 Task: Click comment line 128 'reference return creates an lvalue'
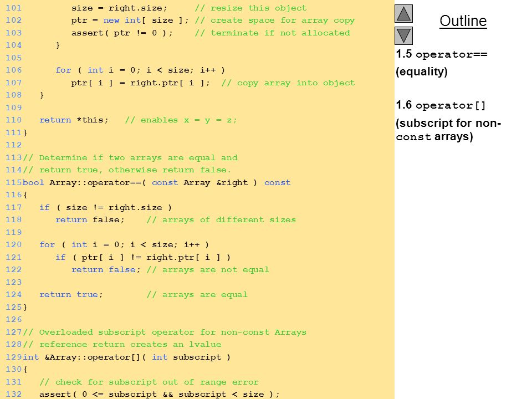pos(130,345)
